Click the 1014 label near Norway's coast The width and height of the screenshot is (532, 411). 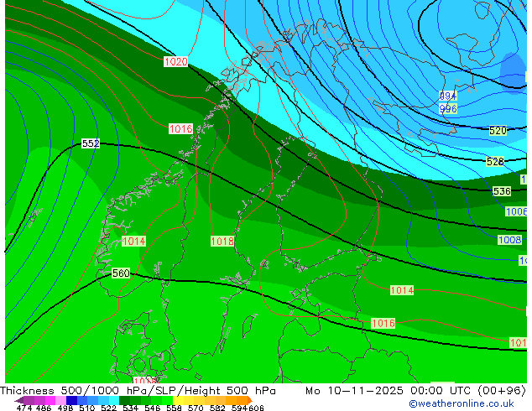point(133,241)
